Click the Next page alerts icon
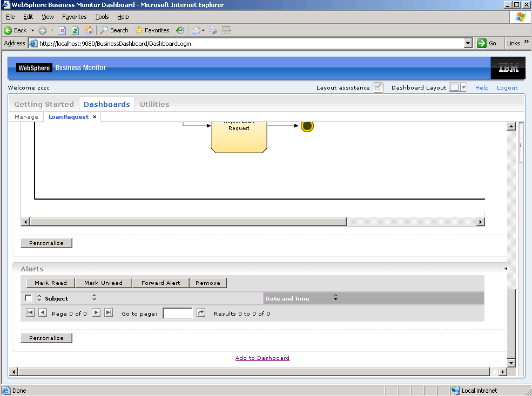Screen dimensions: 532x396 96,312
